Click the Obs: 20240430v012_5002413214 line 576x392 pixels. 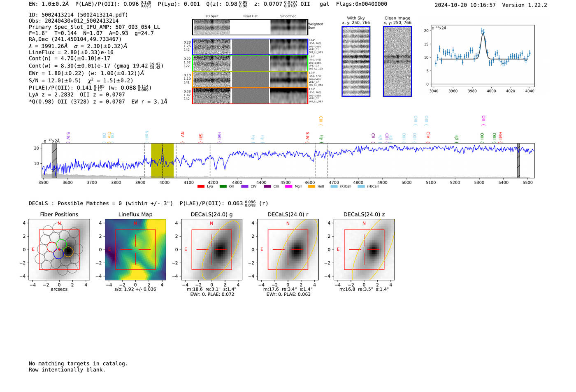point(74,21)
